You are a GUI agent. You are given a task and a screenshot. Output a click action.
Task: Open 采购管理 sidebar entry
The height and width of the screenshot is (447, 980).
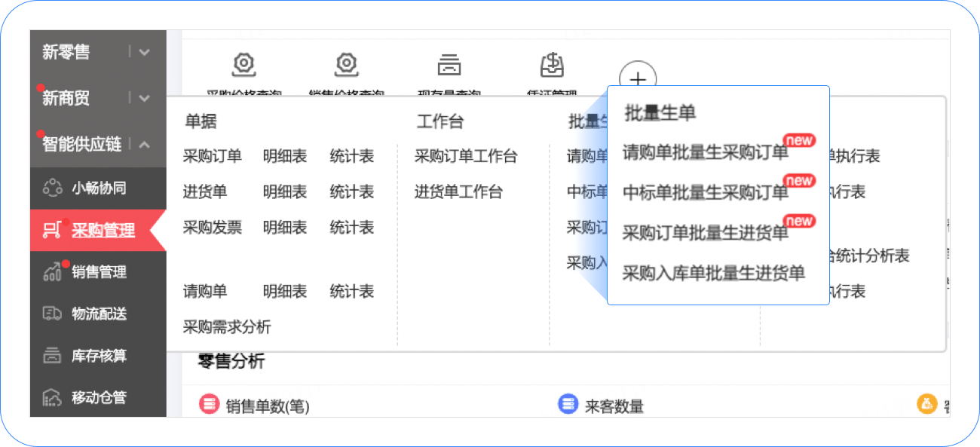coord(103,230)
